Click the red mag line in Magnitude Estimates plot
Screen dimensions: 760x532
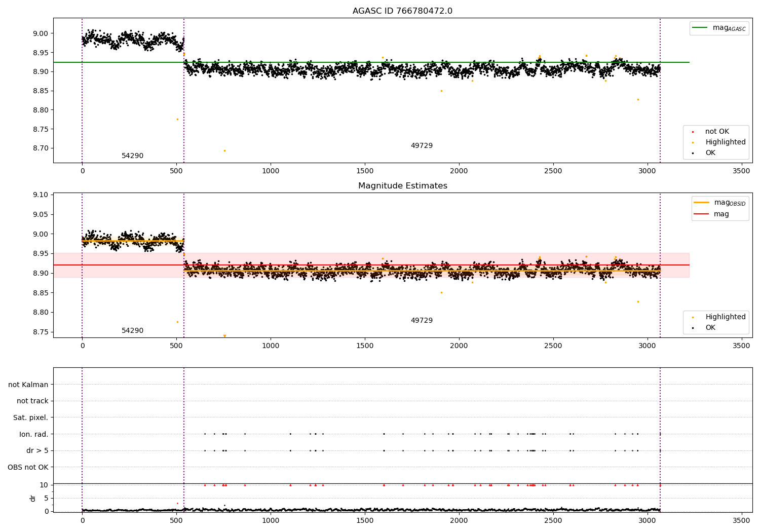point(371,265)
